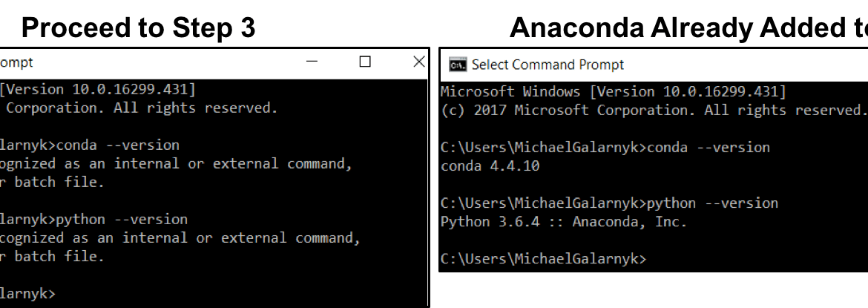Click the "Python 3.6.4 :: Anaconda, Inc." output line
Screen dimensions: 868x308
[564, 222]
